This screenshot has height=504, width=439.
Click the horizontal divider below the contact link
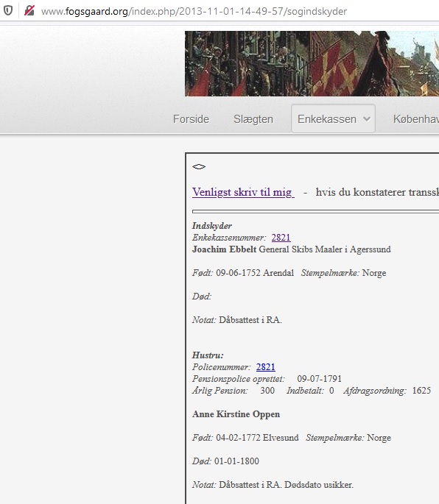click(x=315, y=211)
